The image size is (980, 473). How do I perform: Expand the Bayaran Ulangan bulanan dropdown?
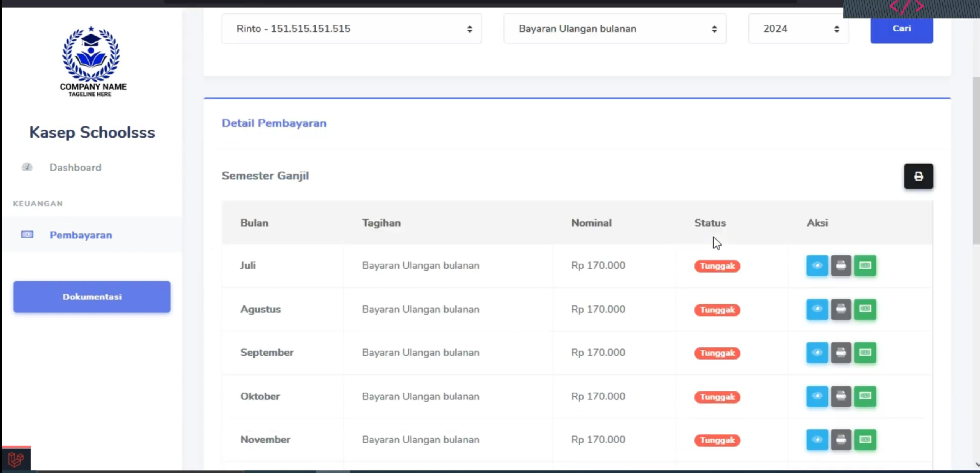[x=615, y=29]
